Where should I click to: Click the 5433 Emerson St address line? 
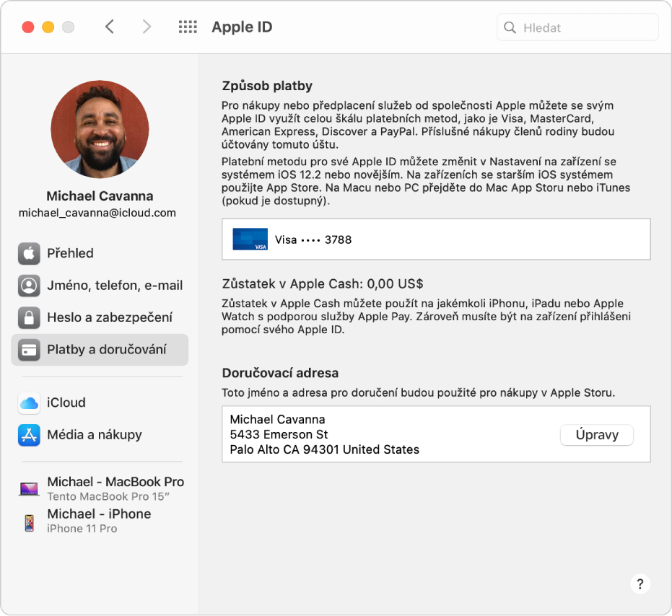tap(279, 434)
